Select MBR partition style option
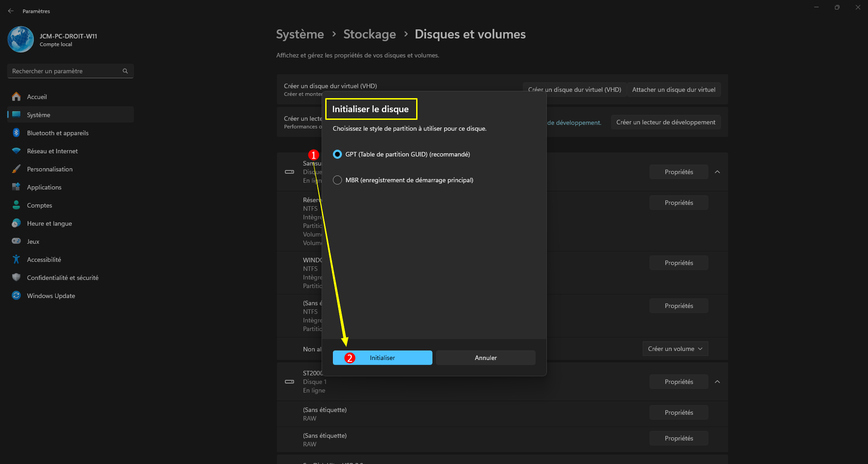The height and width of the screenshot is (464, 868). pyautogui.click(x=337, y=180)
